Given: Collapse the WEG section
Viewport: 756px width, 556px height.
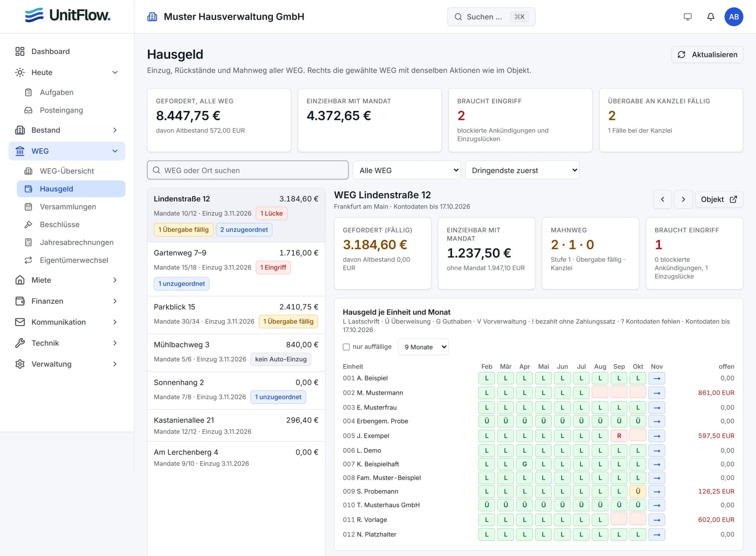Looking at the screenshot, I should point(115,151).
